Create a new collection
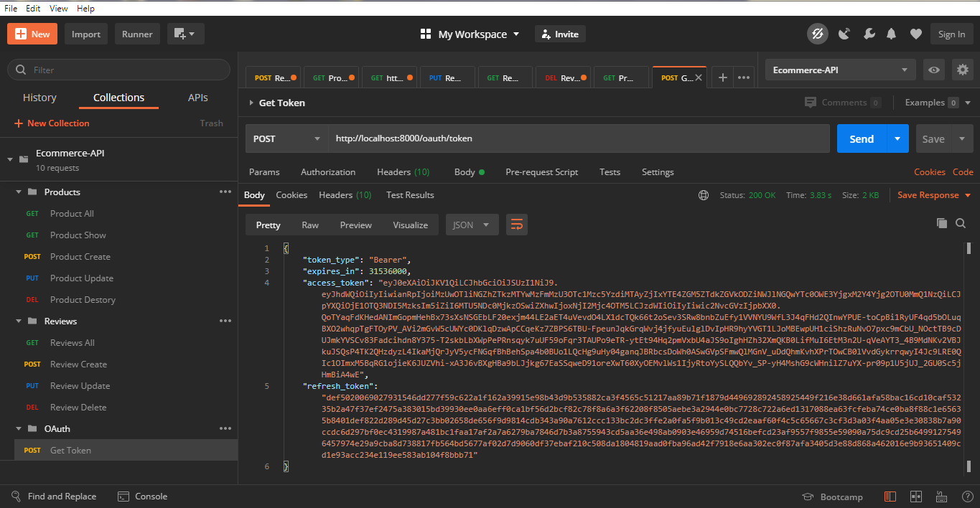 tap(51, 123)
